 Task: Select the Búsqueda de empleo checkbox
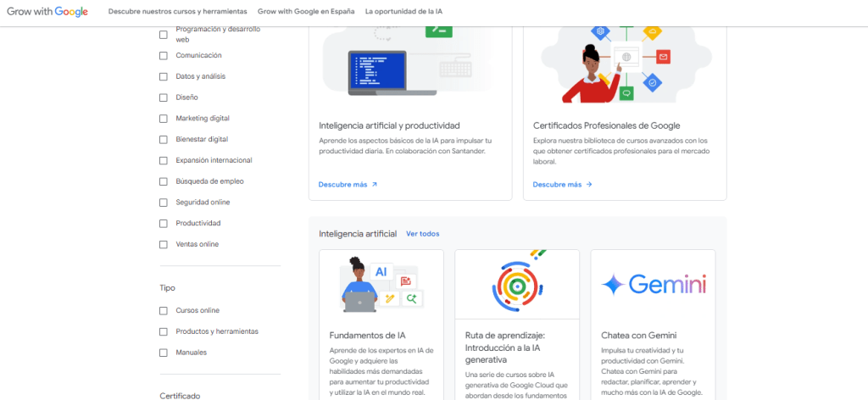164,181
